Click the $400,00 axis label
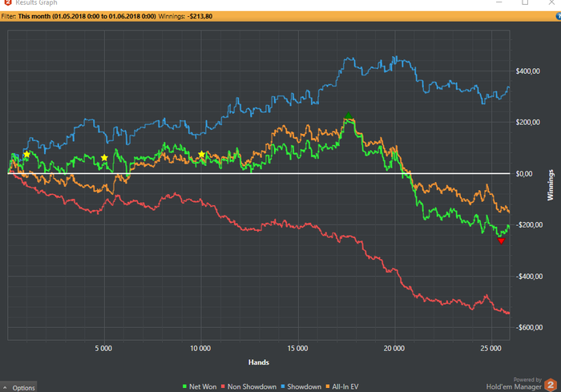Screen dimensions: 561x392 click(x=527, y=71)
